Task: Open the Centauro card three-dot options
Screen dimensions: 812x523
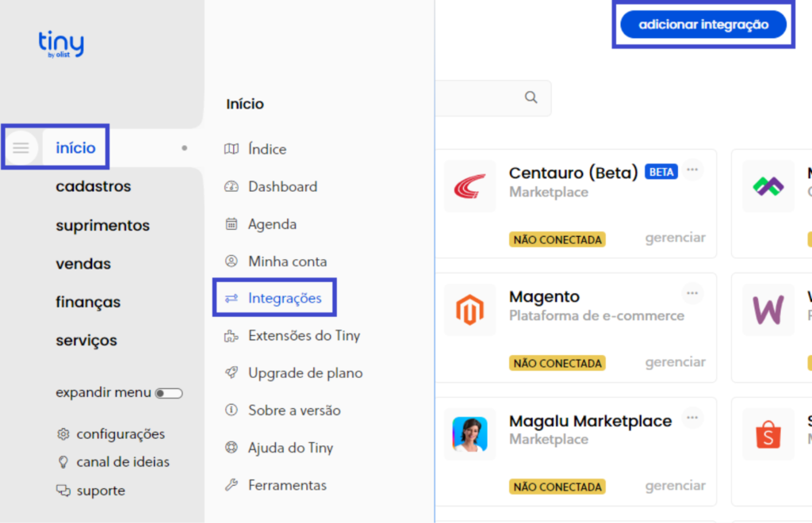Action: coord(693,170)
